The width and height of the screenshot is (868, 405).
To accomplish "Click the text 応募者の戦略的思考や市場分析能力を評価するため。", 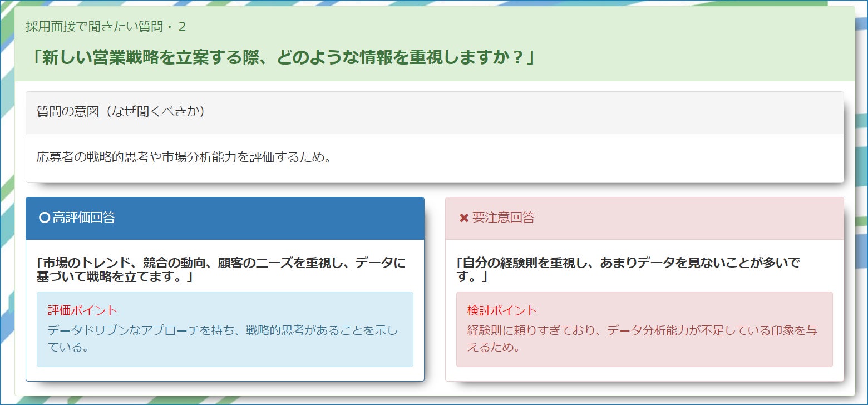I will tap(184, 157).
